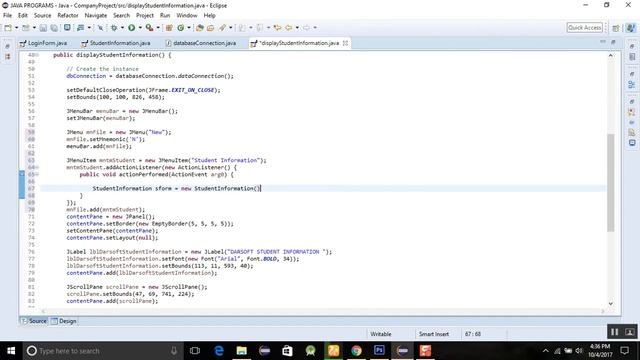Collapse the actionPerformed fold at line 65
Image resolution: width=640 pixels, height=360 pixels.
[37, 174]
